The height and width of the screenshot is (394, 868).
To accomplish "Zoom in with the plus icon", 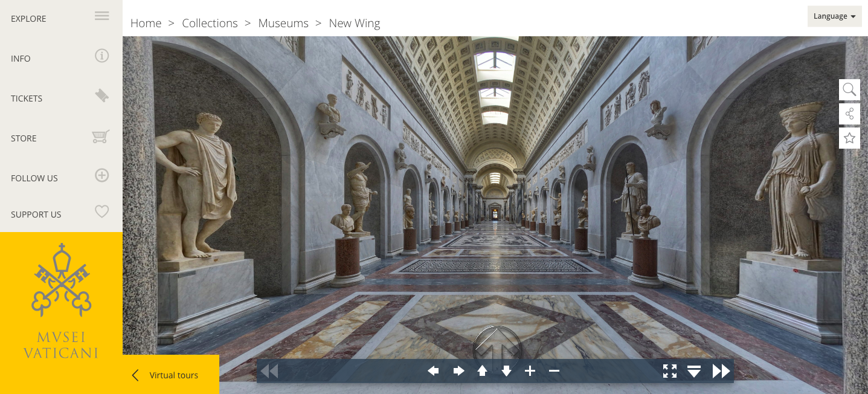I will point(530,371).
